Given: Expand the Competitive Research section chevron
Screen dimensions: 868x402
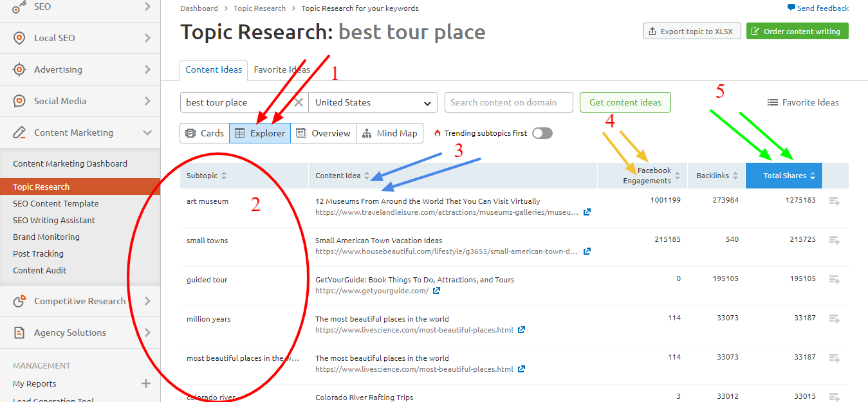Looking at the screenshot, I should 147,301.
